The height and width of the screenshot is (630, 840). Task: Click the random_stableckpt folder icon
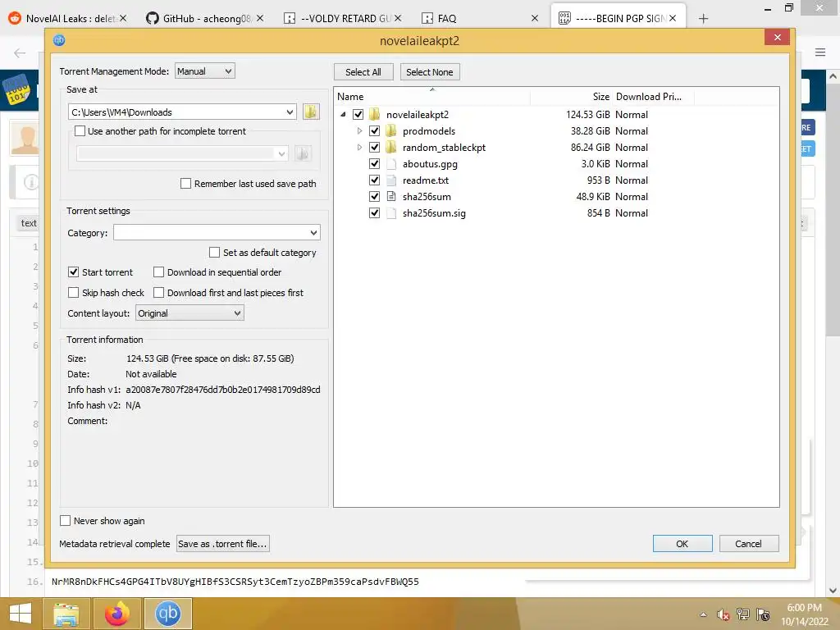(x=391, y=148)
